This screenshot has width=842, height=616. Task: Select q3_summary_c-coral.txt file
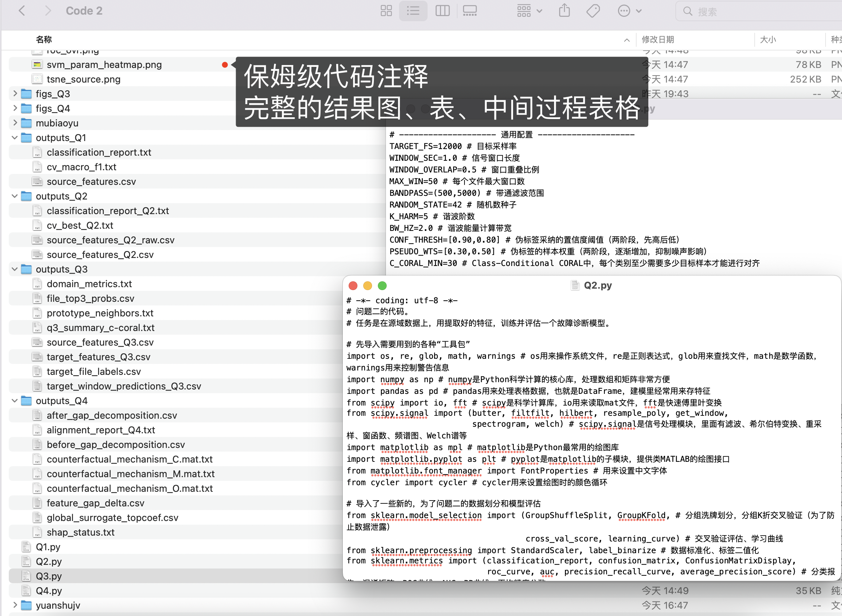point(100,328)
